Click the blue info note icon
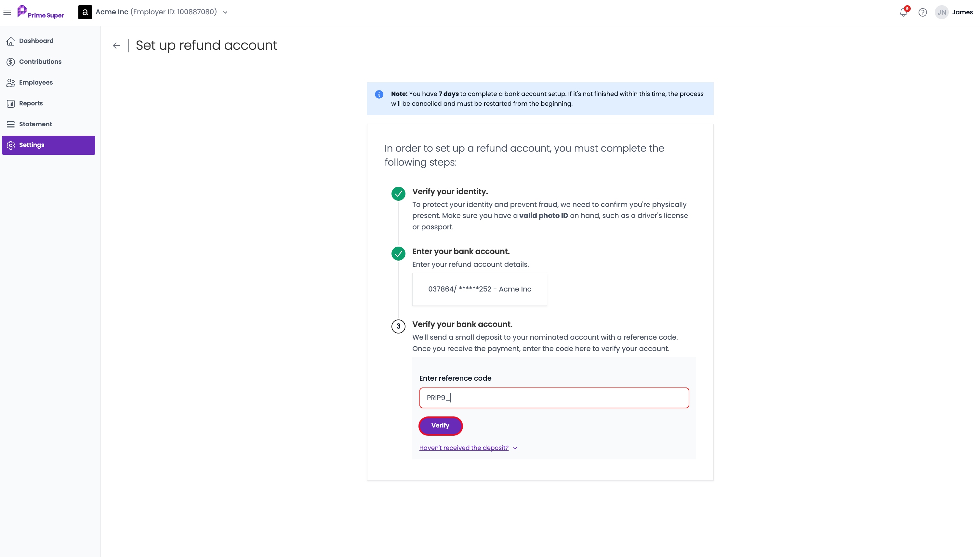Image resolution: width=980 pixels, height=557 pixels. [x=379, y=94]
